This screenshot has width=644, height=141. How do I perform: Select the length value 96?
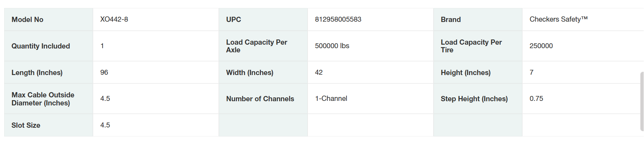(104, 72)
